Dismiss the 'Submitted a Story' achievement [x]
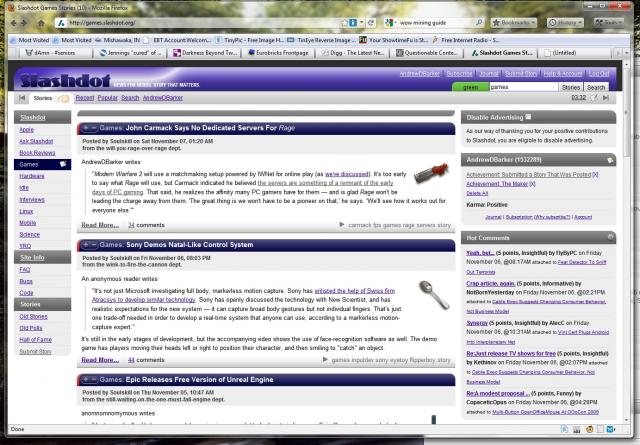This screenshot has width=640, height=445. (x=596, y=175)
